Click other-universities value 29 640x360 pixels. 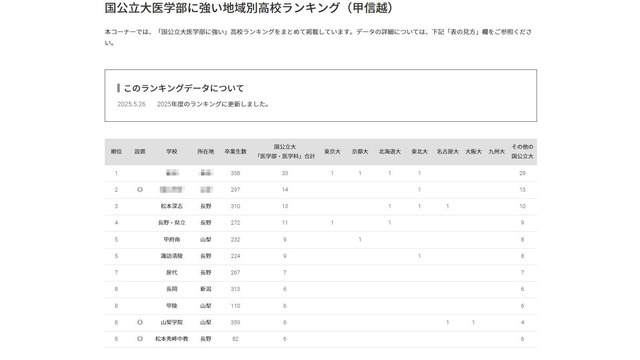click(x=522, y=173)
